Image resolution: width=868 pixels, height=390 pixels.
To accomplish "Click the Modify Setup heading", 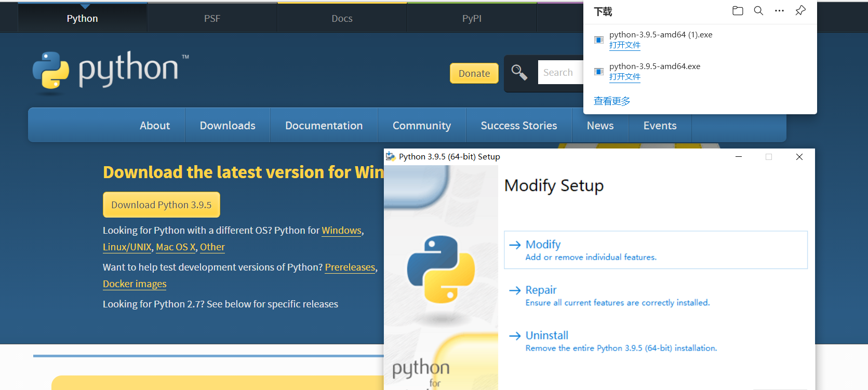I will click(x=554, y=185).
